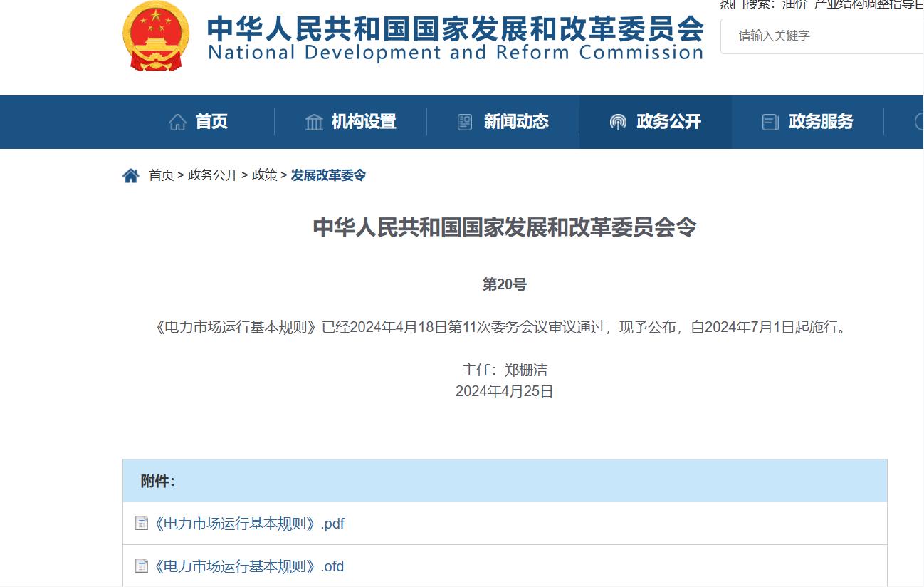
Task: Click the national emblem logo
Action: pyautogui.click(x=157, y=35)
